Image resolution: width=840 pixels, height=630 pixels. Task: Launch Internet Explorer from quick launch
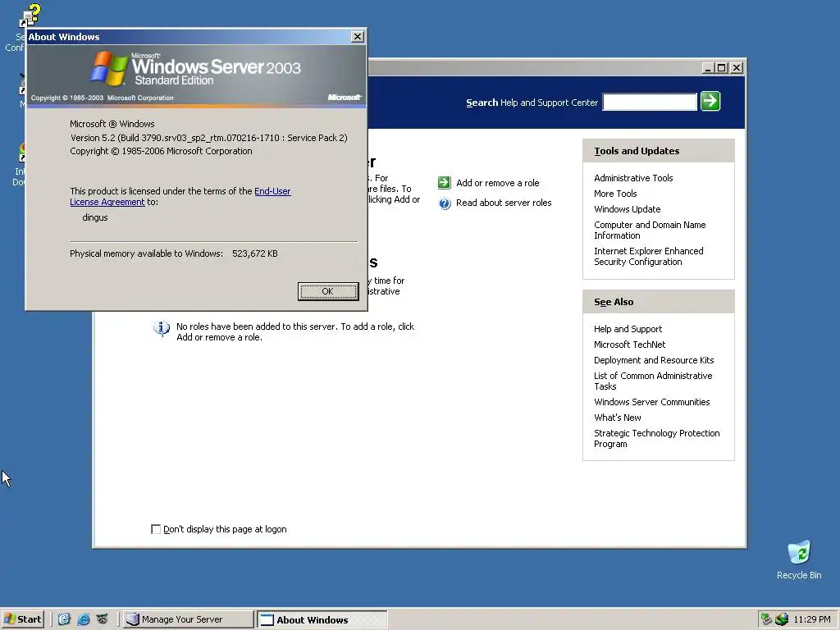(84, 619)
